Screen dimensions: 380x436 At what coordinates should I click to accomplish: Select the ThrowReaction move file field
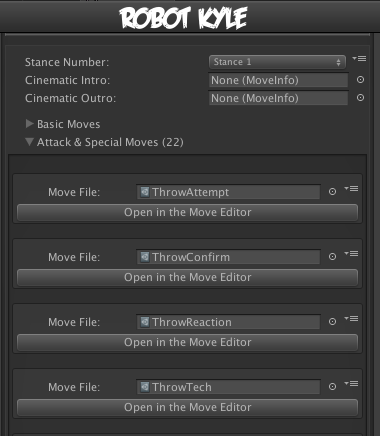228,322
